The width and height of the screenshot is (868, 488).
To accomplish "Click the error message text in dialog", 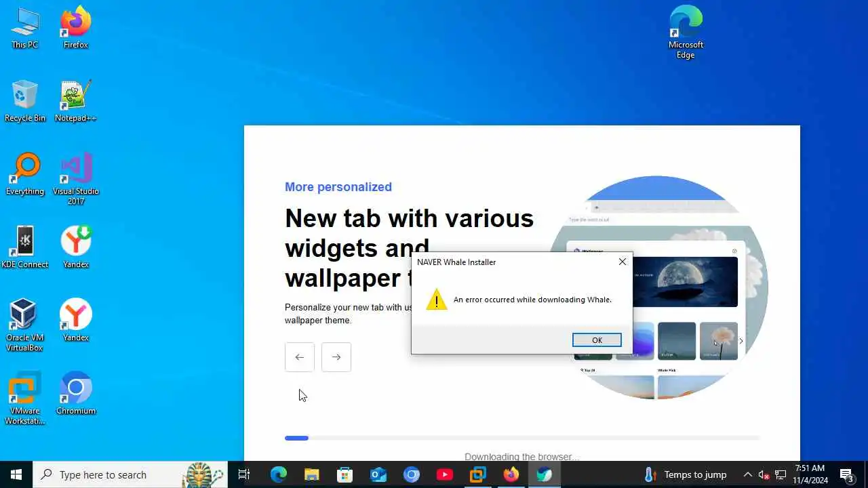I will 532,300.
